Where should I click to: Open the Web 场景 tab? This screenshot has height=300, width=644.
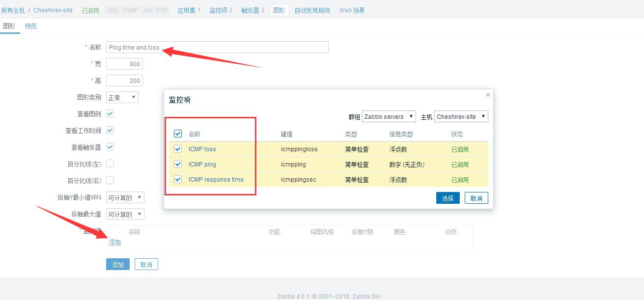[352, 10]
